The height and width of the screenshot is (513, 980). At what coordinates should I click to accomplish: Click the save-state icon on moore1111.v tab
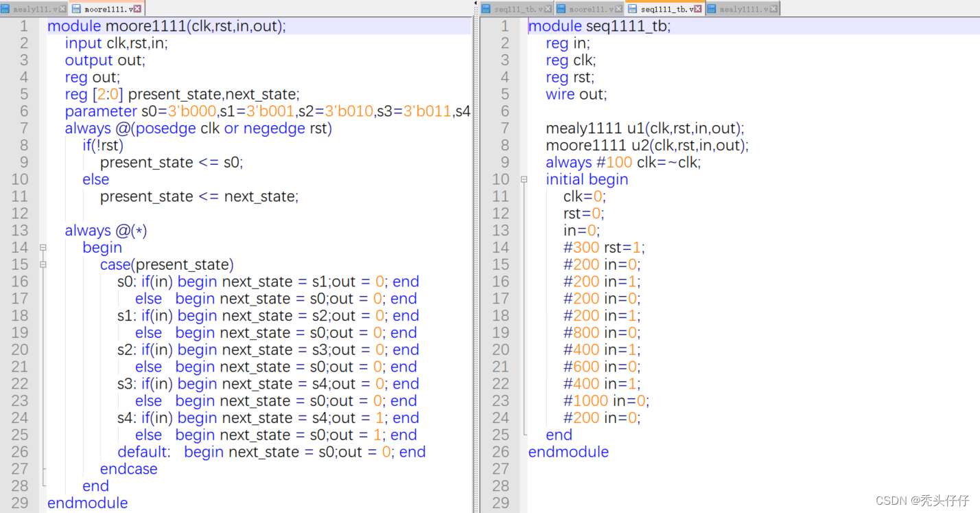tap(76, 10)
